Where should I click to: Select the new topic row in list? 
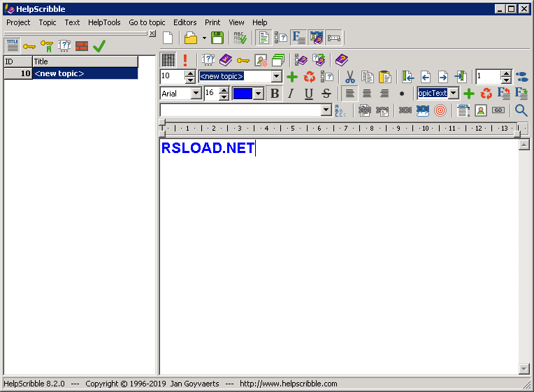coord(71,73)
